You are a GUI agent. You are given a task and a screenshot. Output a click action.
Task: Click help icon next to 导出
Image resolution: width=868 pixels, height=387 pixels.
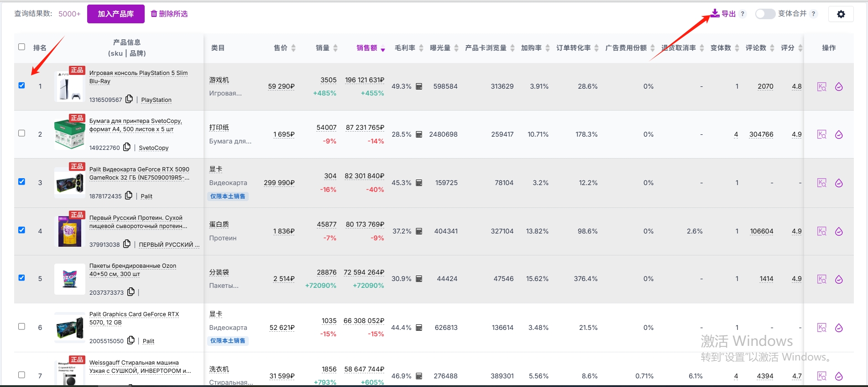[x=743, y=14]
